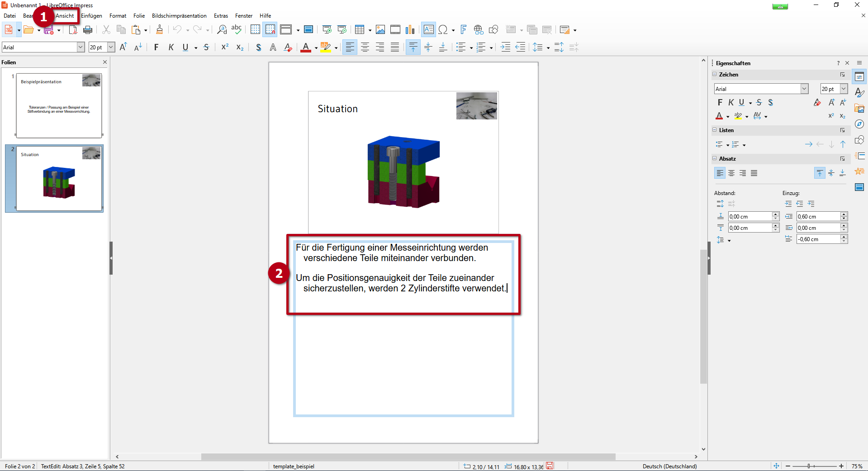The width and height of the screenshot is (868, 471).
Task: Open the Bildschirmpräsentation menu
Action: click(x=179, y=16)
